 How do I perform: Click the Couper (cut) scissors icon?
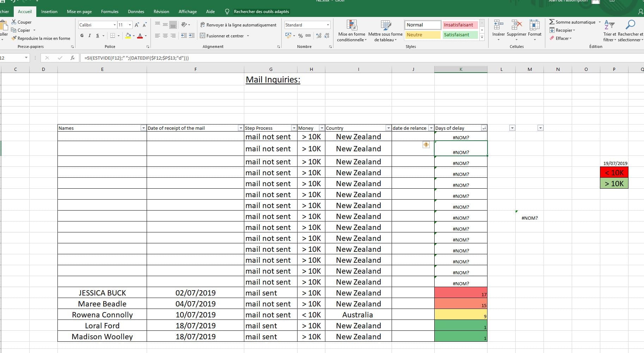tap(14, 22)
